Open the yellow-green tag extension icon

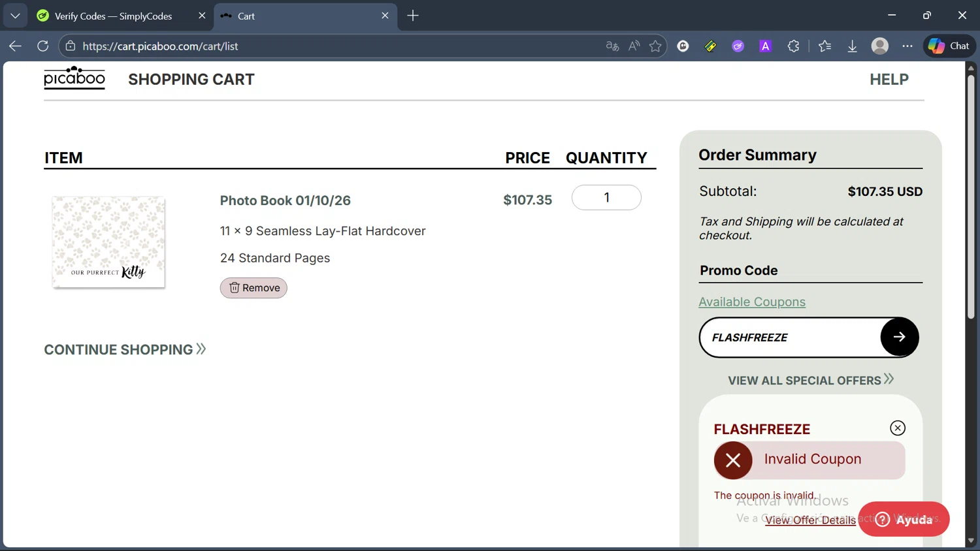pyautogui.click(x=710, y=46)
